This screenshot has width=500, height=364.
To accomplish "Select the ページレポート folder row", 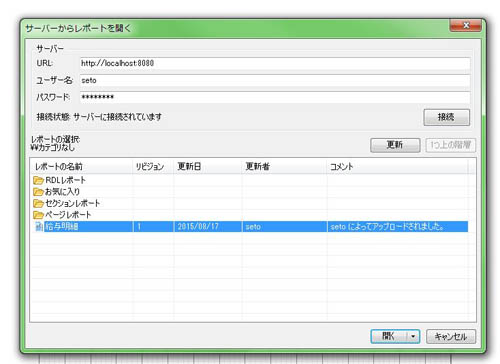I will point(249,215).
